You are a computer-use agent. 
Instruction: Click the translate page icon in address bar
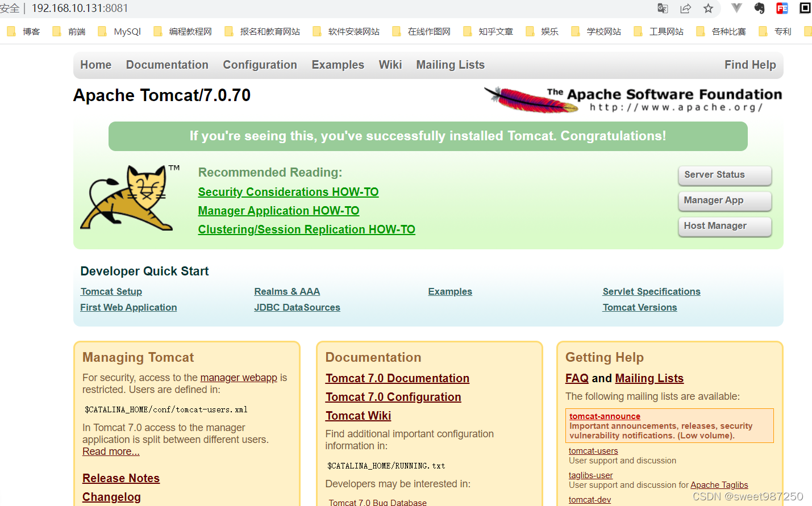tap(663, 8)
